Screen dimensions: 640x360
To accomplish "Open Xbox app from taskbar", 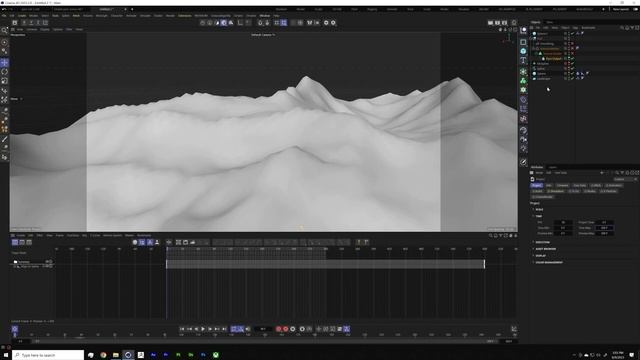I will pyautogui.click(x=216, y=355).
